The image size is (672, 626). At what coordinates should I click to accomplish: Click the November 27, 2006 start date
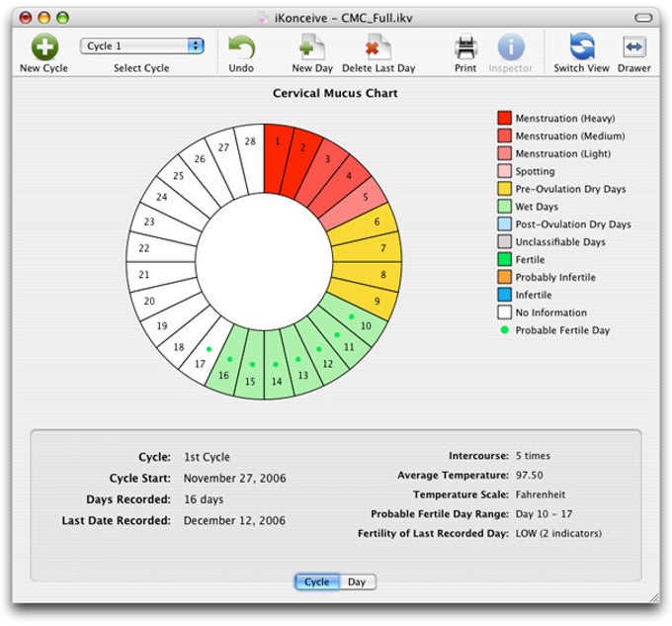click(234, 478)
